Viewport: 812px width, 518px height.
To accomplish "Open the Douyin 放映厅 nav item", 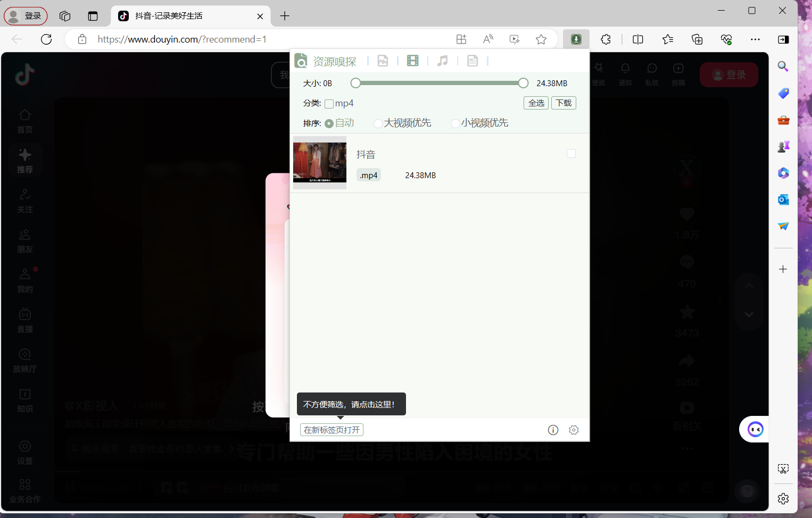I will click(25, 360).
